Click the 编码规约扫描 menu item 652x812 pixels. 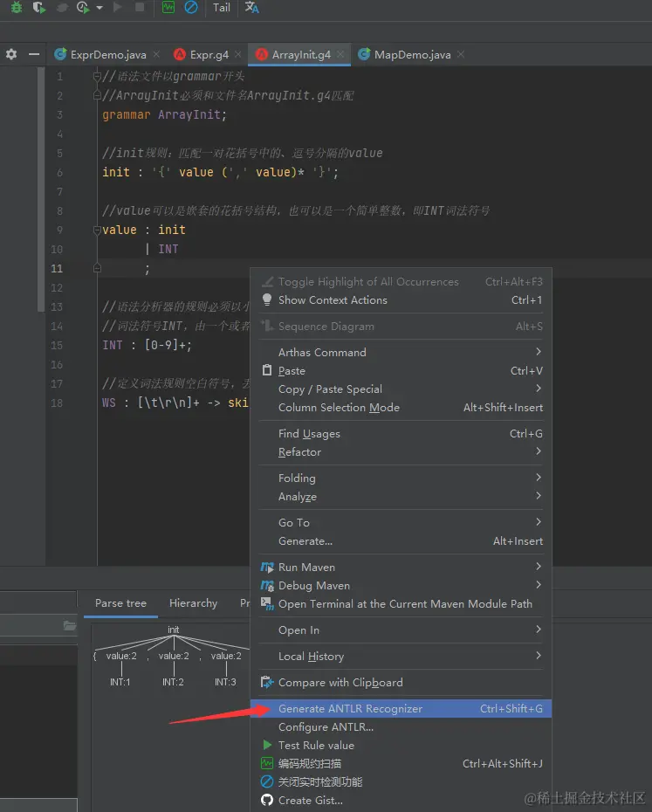tap(401, 764)
